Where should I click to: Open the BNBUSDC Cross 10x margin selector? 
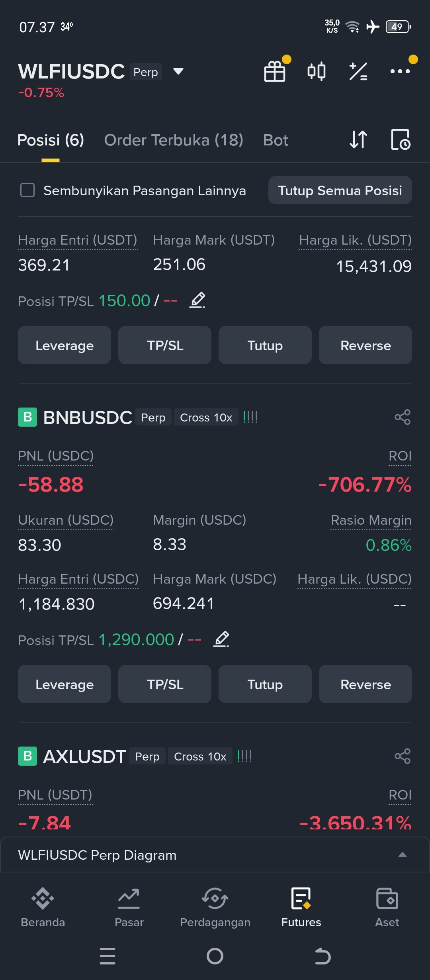[206, 417]
